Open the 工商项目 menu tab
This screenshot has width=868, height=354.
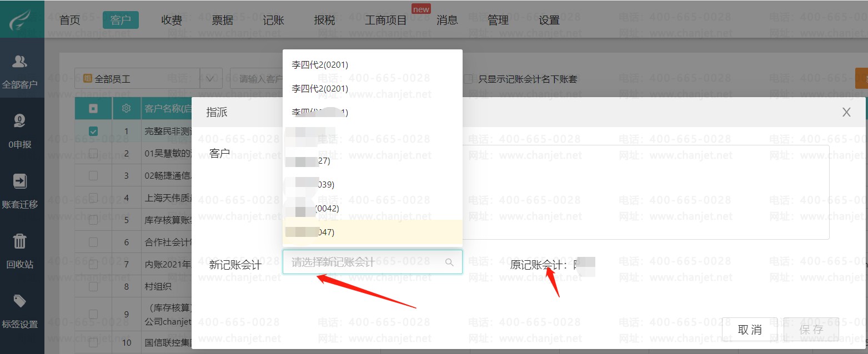click(x=386, y=20)
